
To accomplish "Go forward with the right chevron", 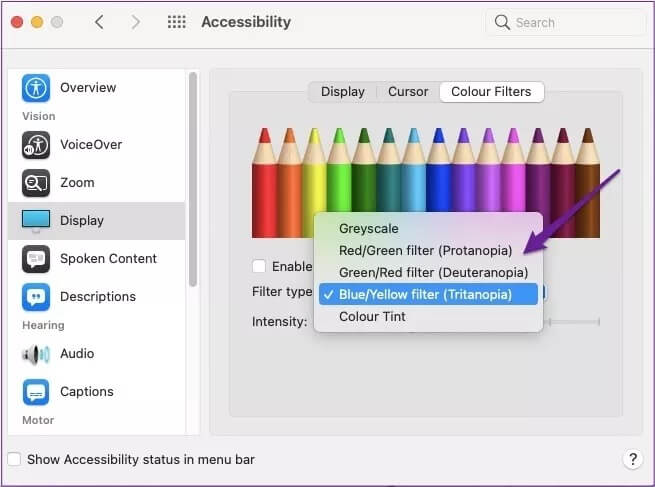I will tap(135, 22).
